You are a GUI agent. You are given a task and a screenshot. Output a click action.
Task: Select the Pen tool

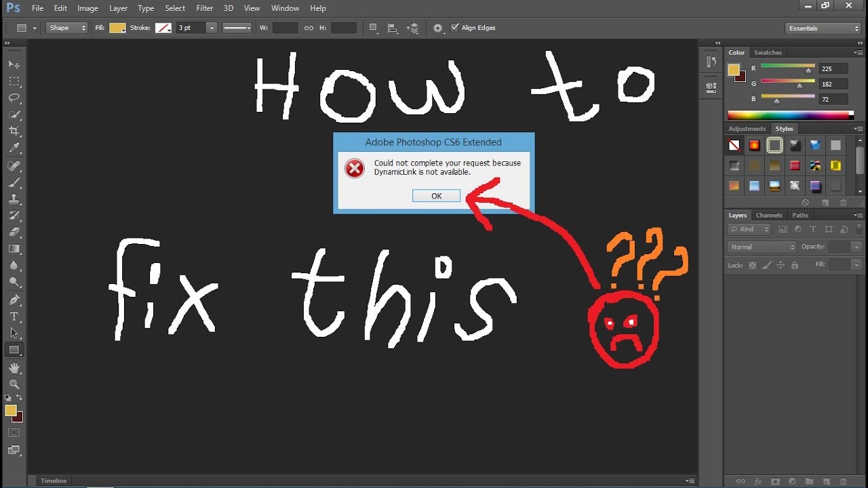(x=14, y=300)
